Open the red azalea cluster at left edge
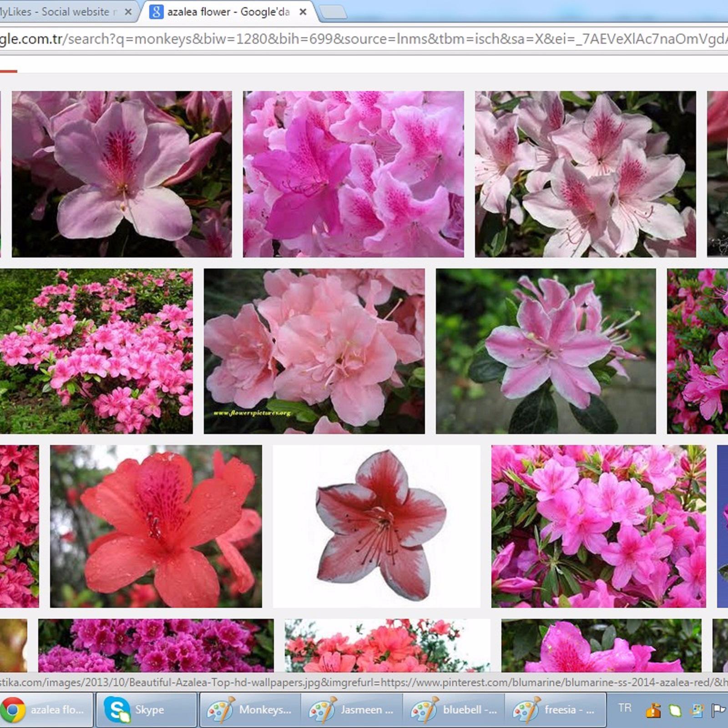728x728 pixels. point(19,526)
